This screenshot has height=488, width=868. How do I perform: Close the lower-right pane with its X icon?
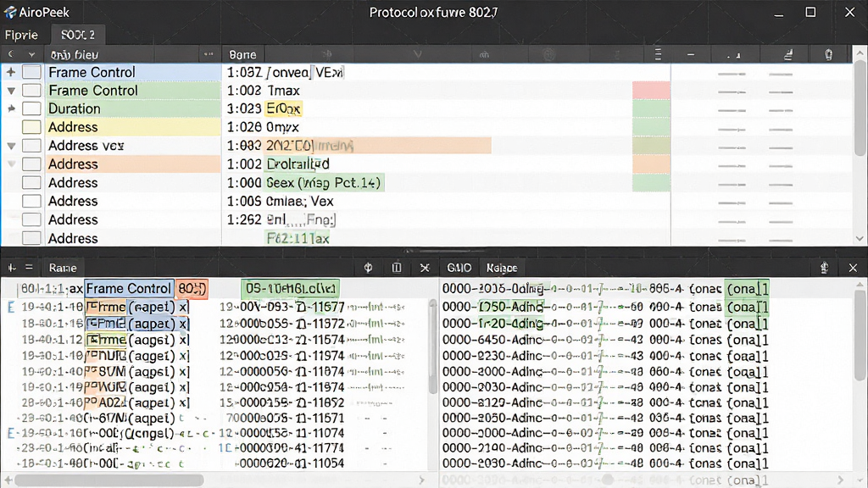coord(853,268)
